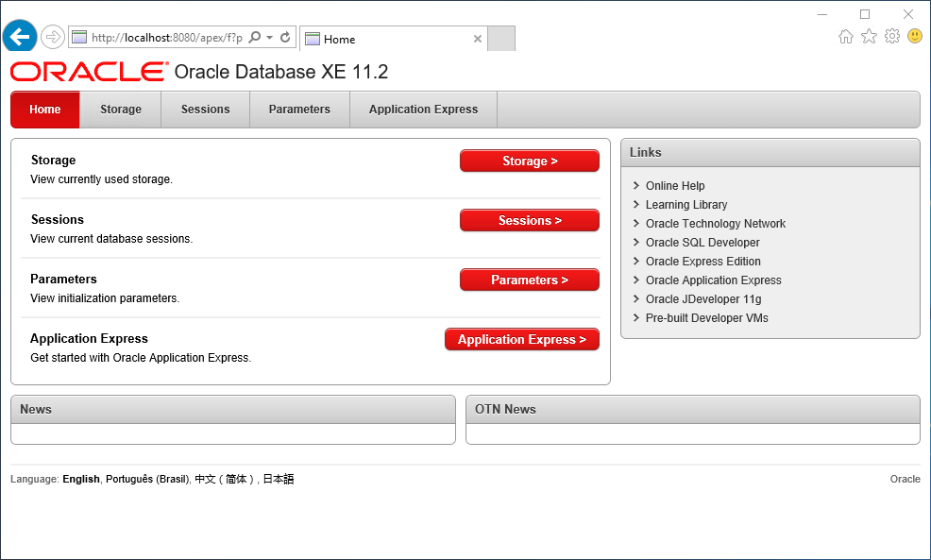Open favorites star icon

869,37
